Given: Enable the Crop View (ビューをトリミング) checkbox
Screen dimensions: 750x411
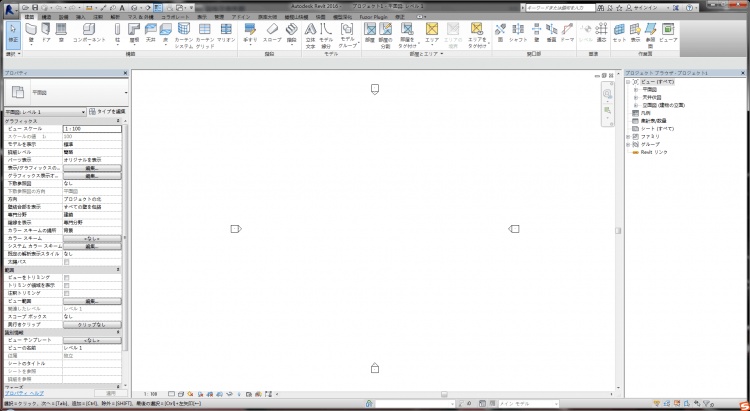Looking at the screenshot, I should pos(67,277).
